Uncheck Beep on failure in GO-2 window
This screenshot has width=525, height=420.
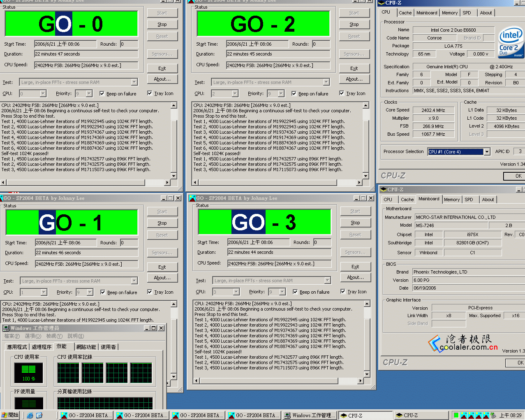[x=294, y=94]
